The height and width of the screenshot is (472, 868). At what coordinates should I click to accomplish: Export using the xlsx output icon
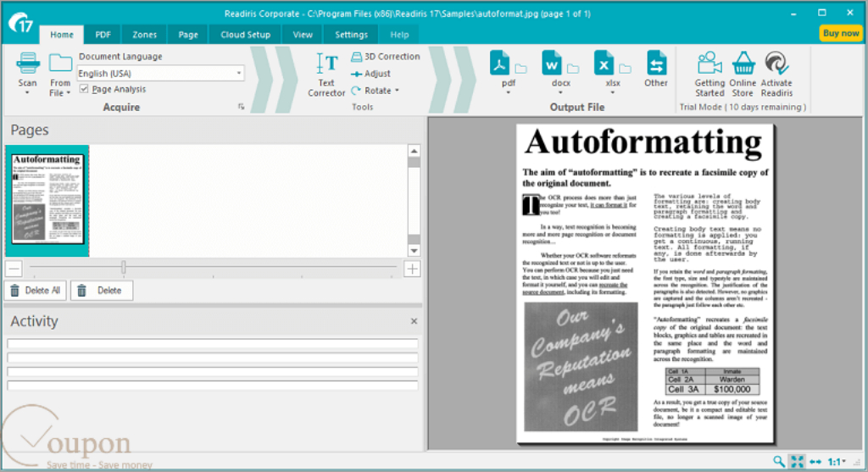click(604, 63)
